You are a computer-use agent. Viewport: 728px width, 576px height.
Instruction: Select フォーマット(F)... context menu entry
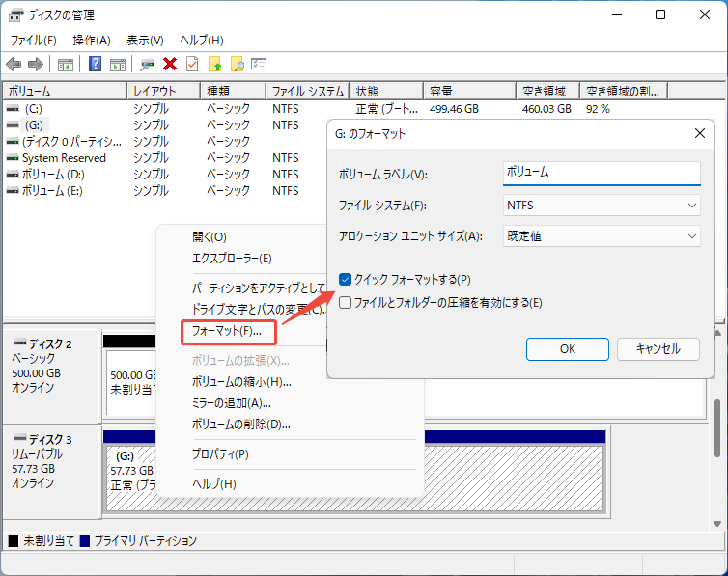[x=227, y=331]
